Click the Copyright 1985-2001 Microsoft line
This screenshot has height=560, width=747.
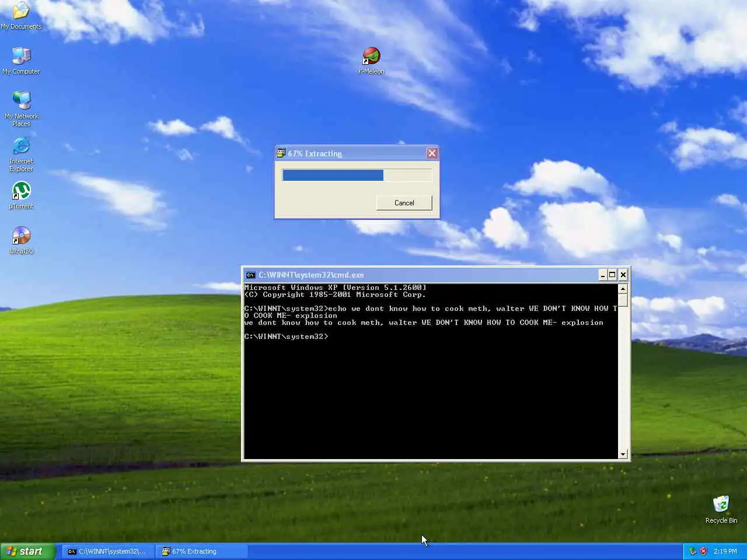335,295
